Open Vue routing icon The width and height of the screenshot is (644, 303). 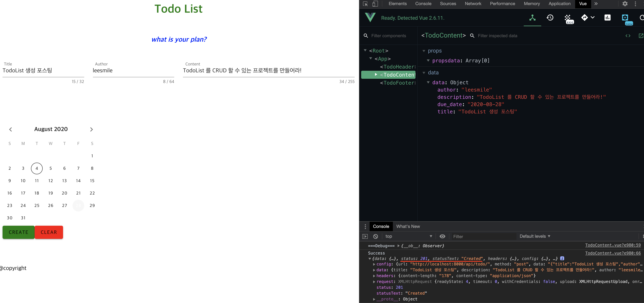coord(584,18)
